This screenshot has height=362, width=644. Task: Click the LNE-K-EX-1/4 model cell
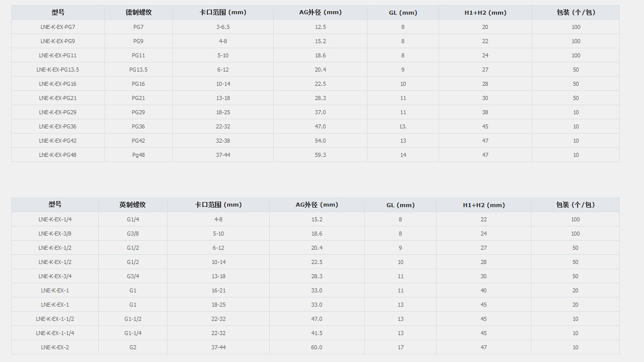(x=55, y=219)
